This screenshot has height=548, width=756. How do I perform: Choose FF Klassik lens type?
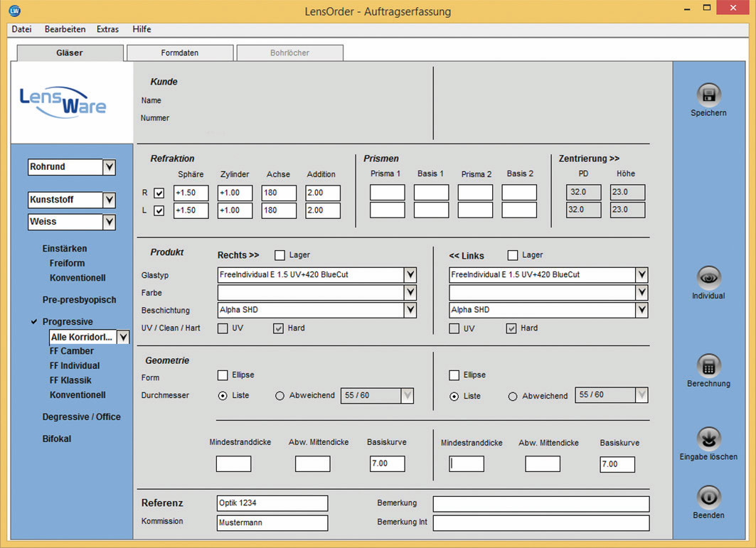(70, 380)
